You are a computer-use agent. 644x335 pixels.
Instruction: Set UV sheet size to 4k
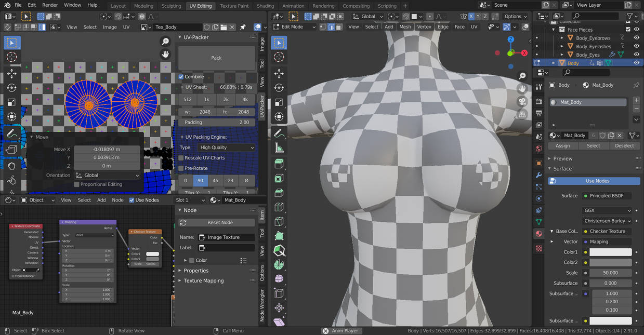point(245,99)
